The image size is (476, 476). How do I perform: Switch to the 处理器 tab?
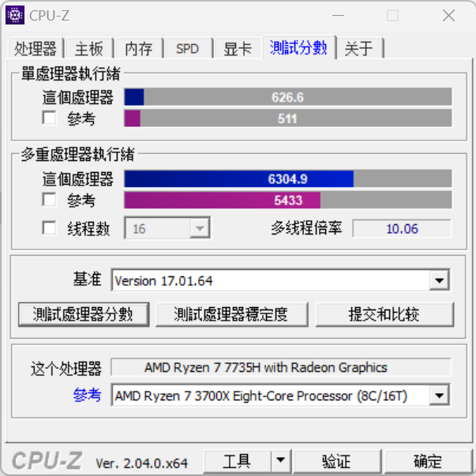pos(36,48)
